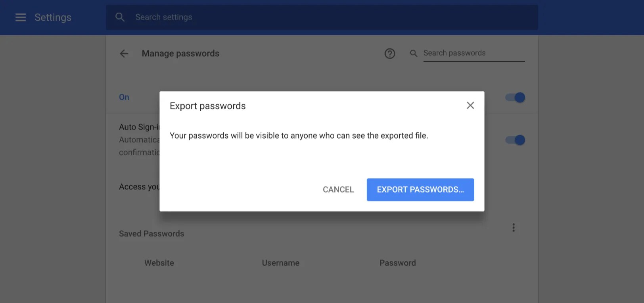Disable the Auto Sign-in toggle
This screenshot has height=303, width=644.
(514, 140)
